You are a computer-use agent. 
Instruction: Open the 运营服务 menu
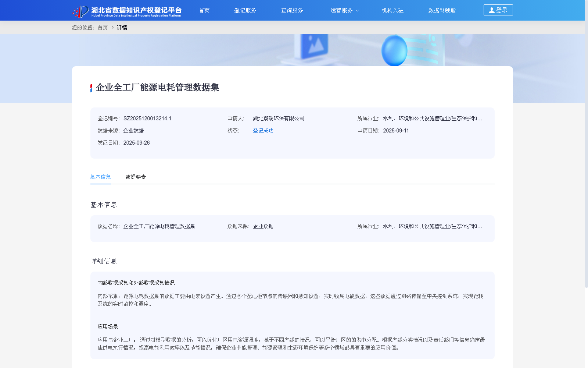pyautogui.click(x=341, y=10)
